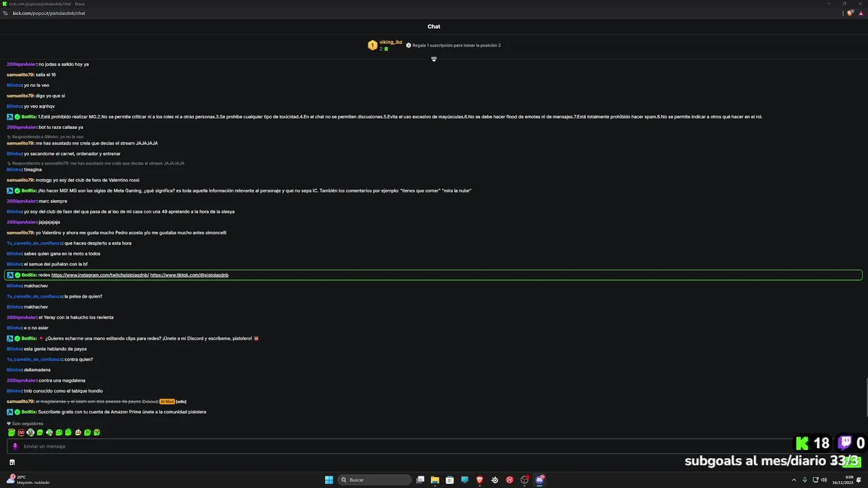868x488 pixels.
Task: Click the tenth emote in the quick bar
Action: (x=97, y=432)
